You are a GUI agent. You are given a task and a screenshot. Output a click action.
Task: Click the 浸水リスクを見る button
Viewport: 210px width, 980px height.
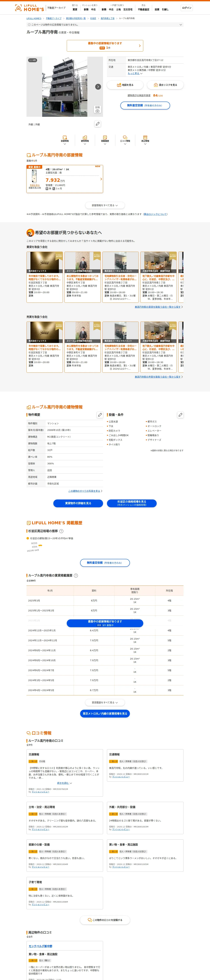[x=165, y=85]
